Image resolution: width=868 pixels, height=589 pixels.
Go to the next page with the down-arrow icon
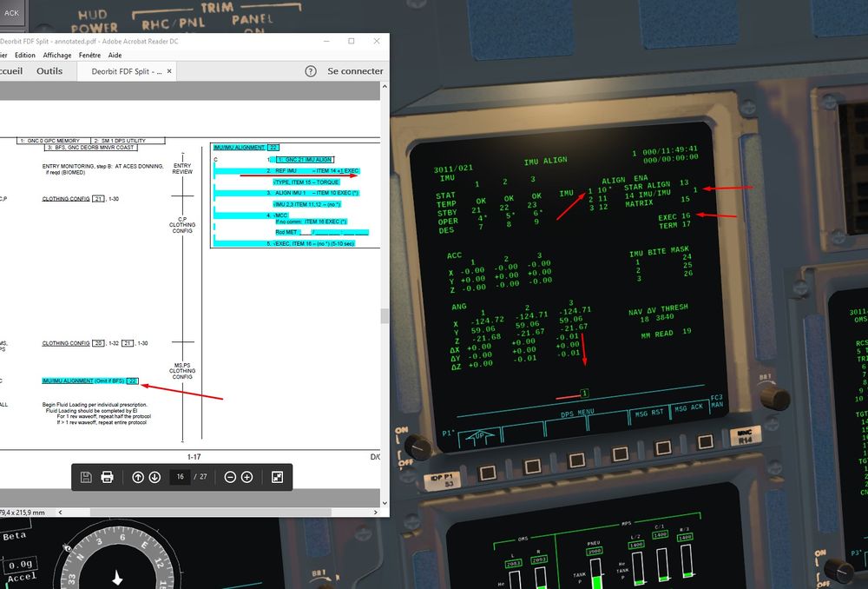(x=155, y=477)
